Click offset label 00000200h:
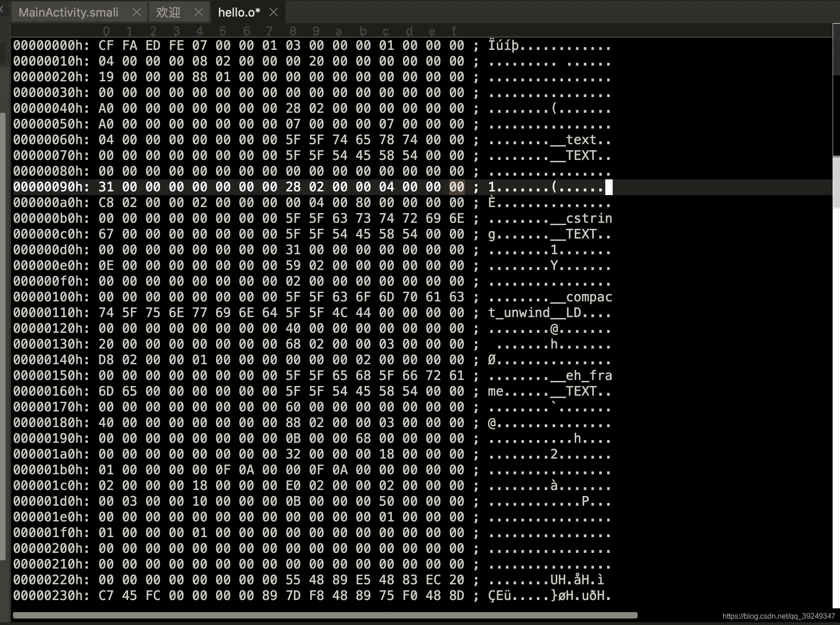Viewport: 840px width, 625px height. tap(51, 548)
